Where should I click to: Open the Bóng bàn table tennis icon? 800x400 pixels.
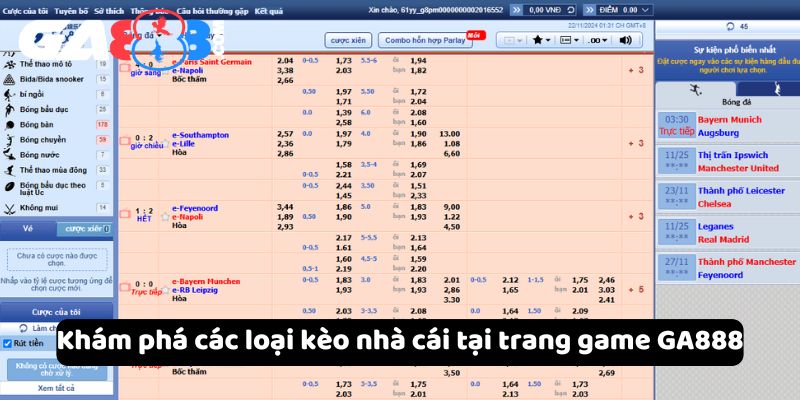9,125
